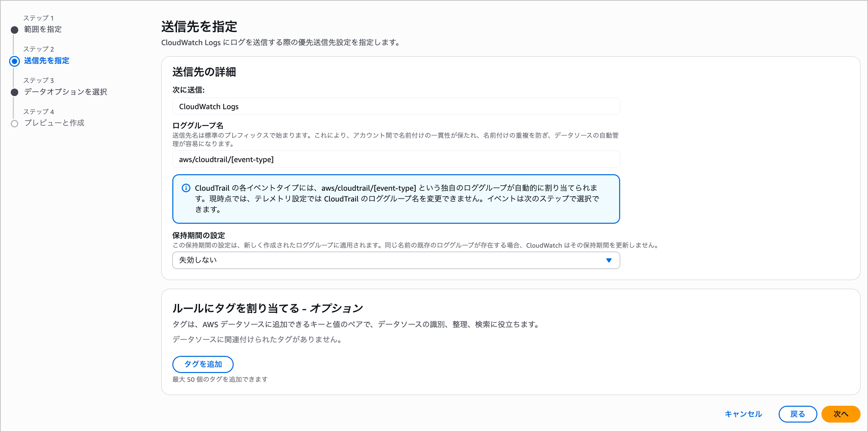
Task: Go to step 範囲を指定
Action: pos(43,29)
